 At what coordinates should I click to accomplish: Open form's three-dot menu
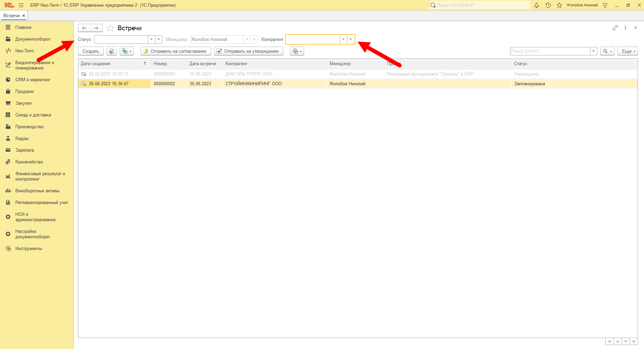point(625,28)
